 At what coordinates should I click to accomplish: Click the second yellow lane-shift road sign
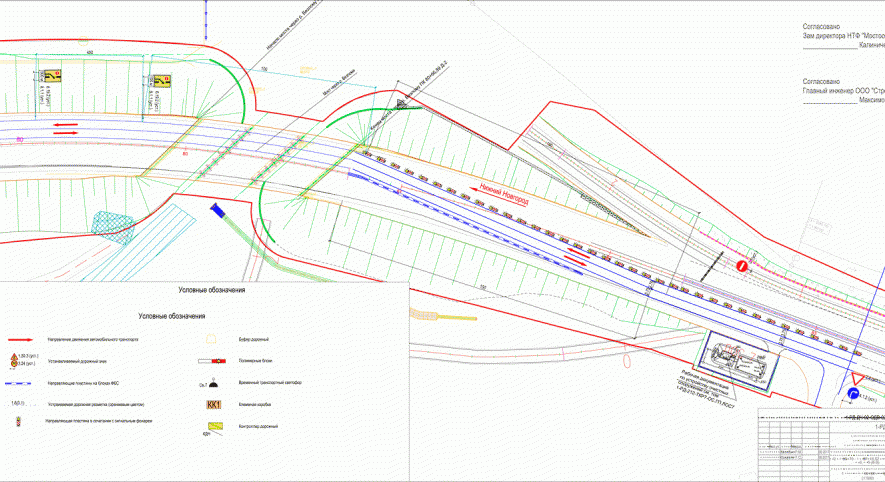pyautogui.click(x=160, y=79)
